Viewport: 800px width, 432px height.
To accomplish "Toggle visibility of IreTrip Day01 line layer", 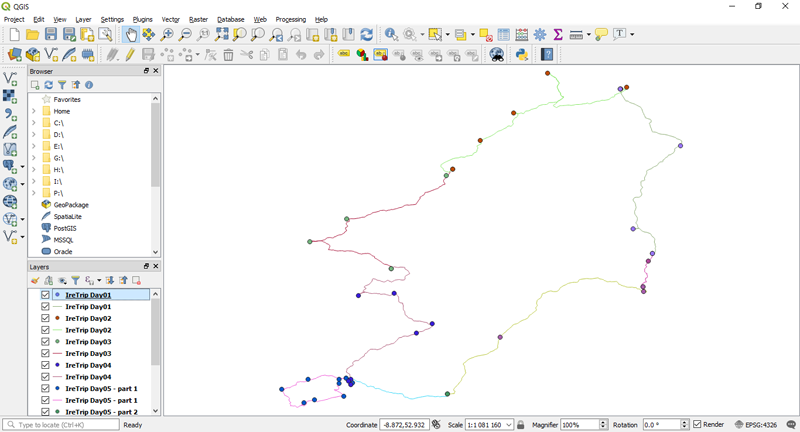I will [x=45, y=307].
